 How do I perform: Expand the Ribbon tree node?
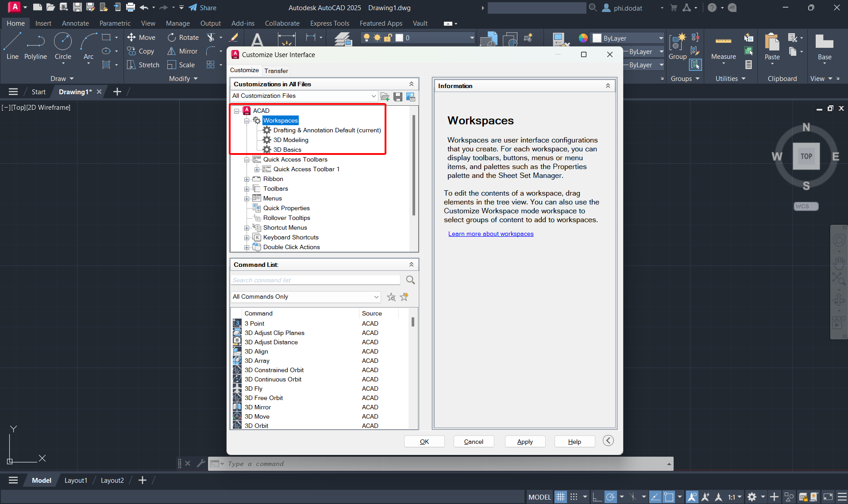pyautogui.click(x=247, y=179)
